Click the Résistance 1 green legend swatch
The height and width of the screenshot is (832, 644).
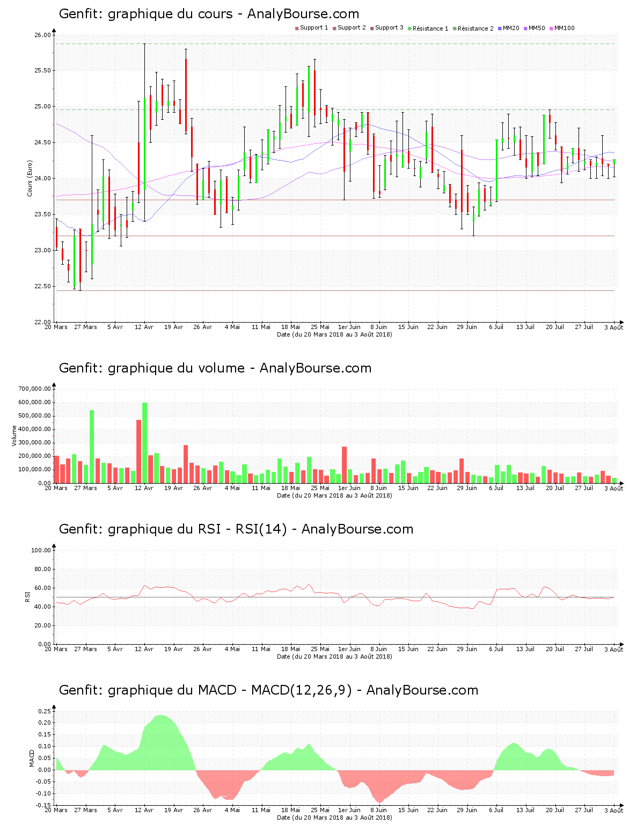pyautogui.click(x=409, y=28)
